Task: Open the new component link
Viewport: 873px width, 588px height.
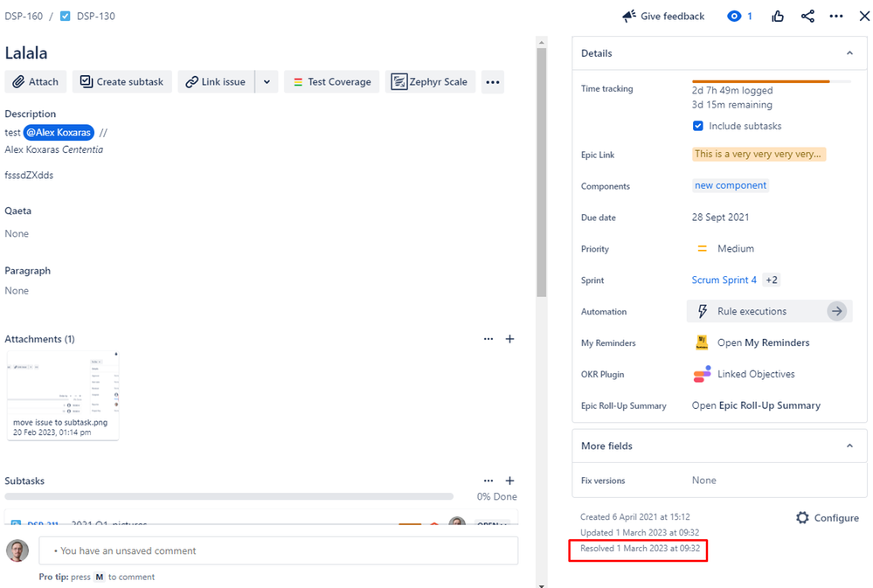Action: 731,185
